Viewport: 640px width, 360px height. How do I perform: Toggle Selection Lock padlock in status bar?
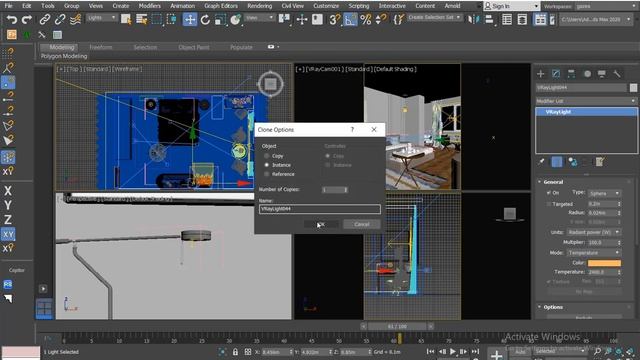tap(235, 352)
